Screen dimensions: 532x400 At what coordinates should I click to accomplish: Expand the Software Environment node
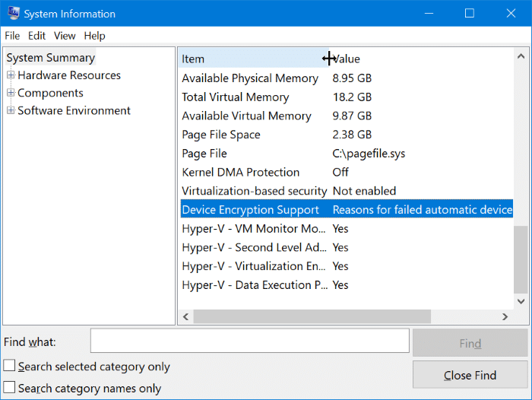[x=11, y=110]
